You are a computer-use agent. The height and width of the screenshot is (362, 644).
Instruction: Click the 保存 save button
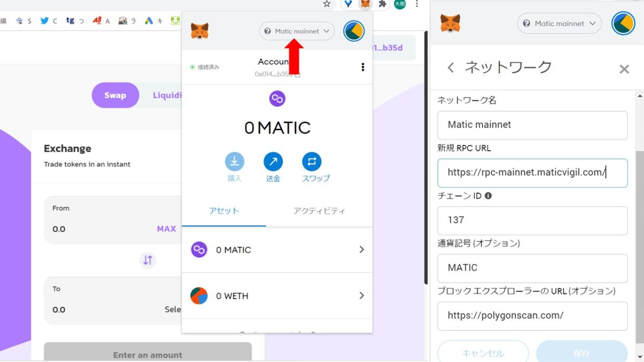582,352
